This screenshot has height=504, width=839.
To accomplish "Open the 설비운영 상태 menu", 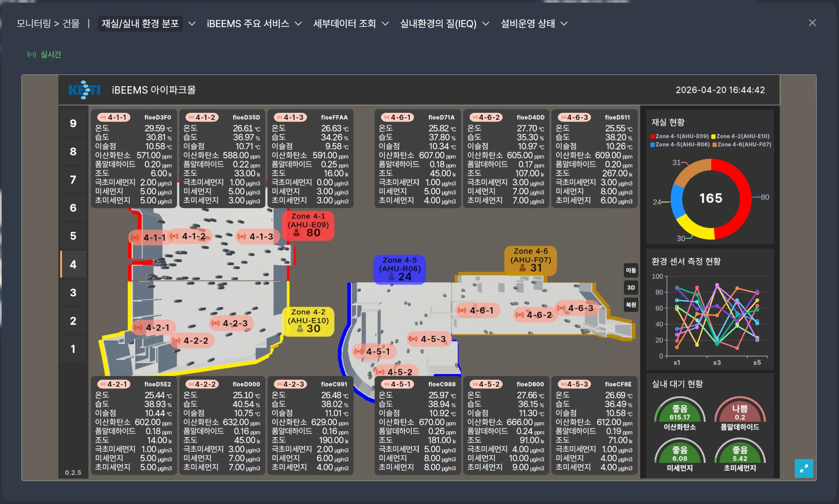I will pos(528,23).
